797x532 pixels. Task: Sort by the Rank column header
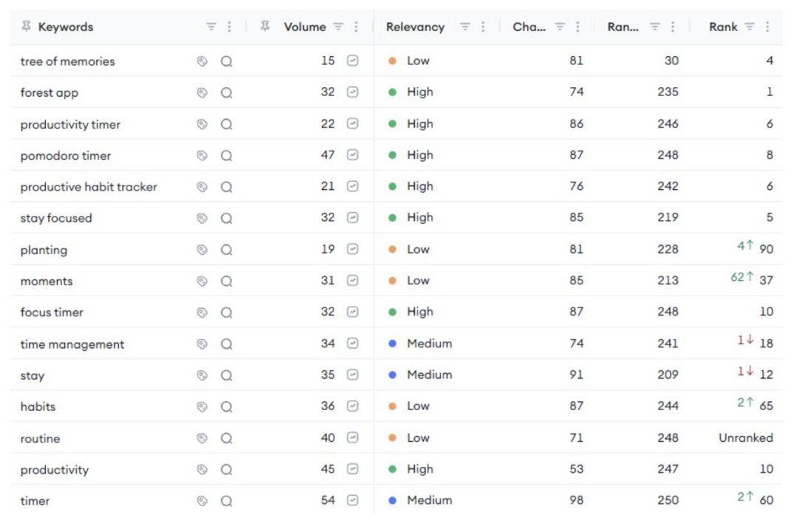pos(723,27)
